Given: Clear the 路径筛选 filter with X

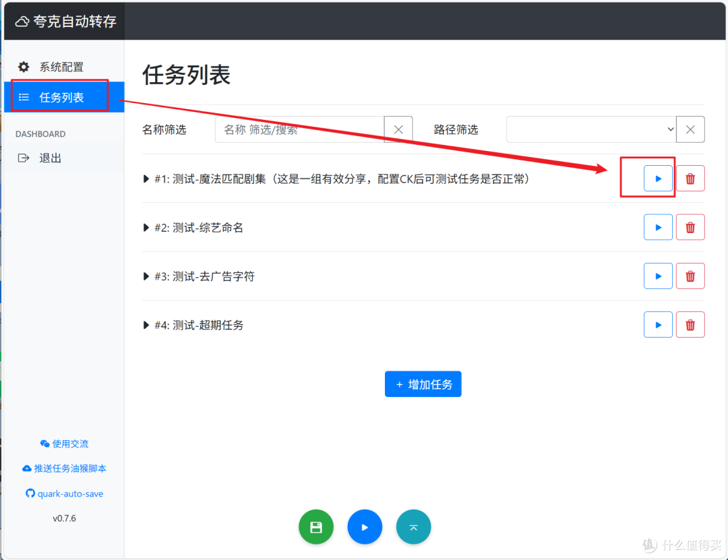Looking at the screenshot, I should (x=690, y=129).
